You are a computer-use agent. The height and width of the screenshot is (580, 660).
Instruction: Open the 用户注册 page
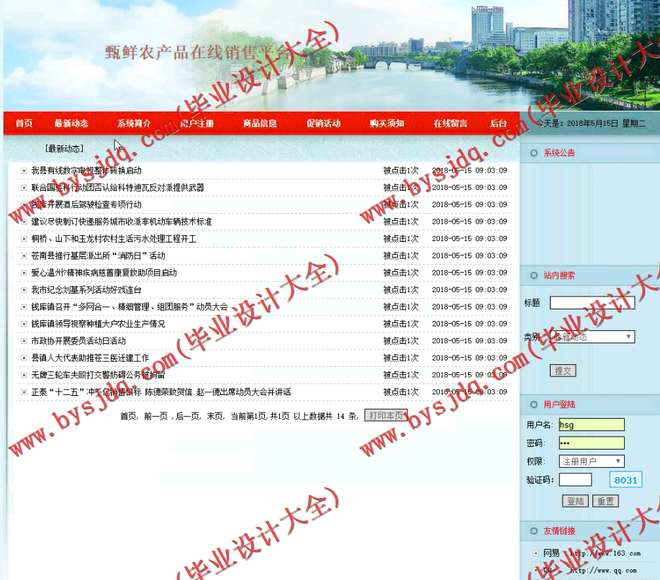click(197, 123)
